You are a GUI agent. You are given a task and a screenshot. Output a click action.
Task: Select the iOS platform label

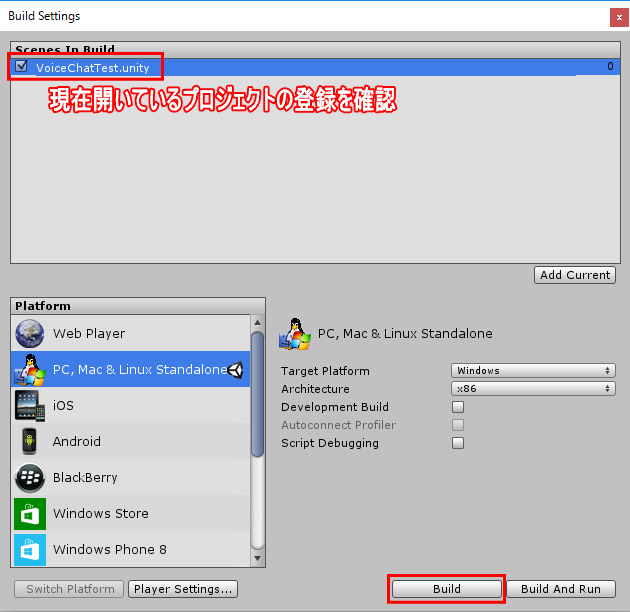pyautogui.click(x=63, y=405)
